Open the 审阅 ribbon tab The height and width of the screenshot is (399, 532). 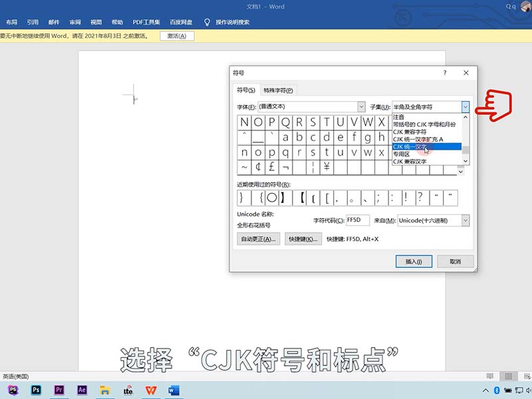click(x=75, y=23)
